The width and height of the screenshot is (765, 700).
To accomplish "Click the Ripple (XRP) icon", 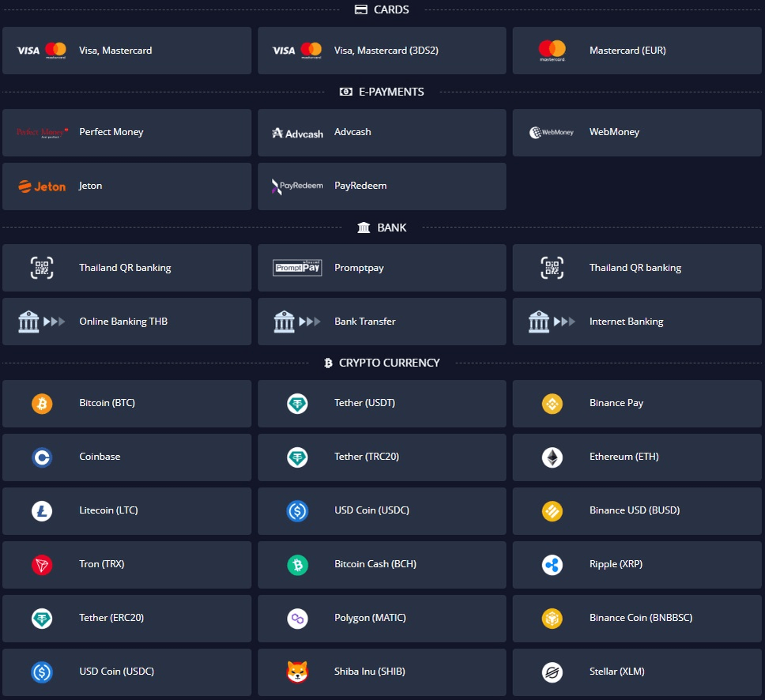I will click(x=552, y=565).
